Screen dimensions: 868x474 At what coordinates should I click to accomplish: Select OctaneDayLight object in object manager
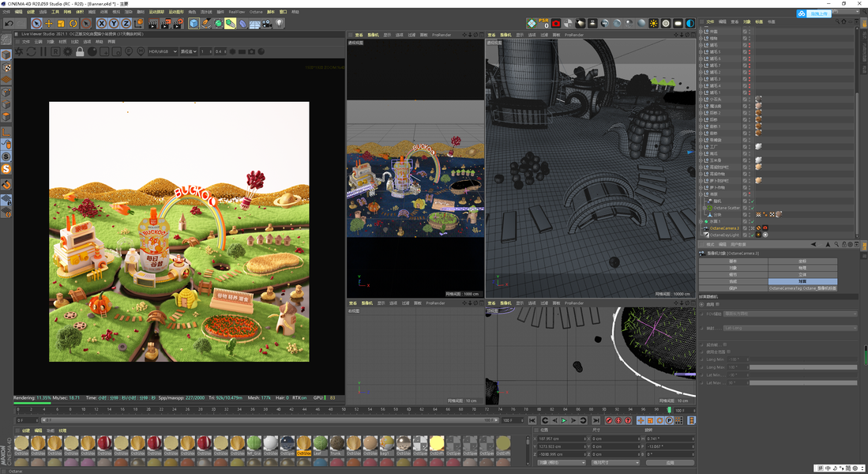(x=724, y=235)
